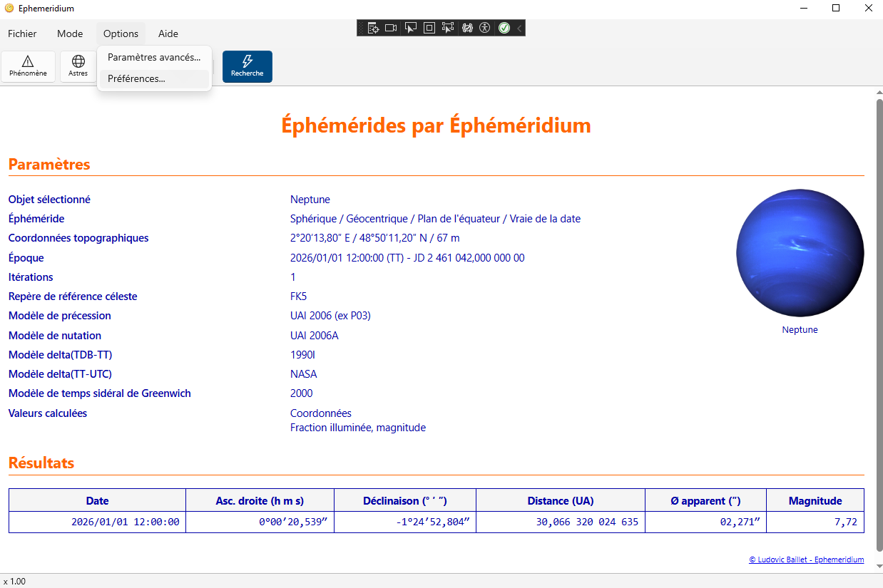Click the hot reload braces icon
This screenshot has width=883, height=588.
pyautogui.click(x=467, y=28)
